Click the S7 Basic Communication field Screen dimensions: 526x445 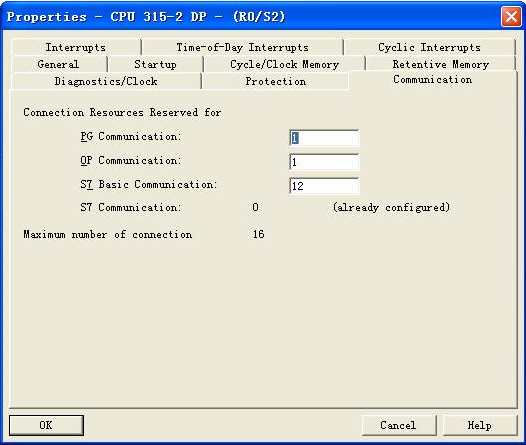[324, 186]
